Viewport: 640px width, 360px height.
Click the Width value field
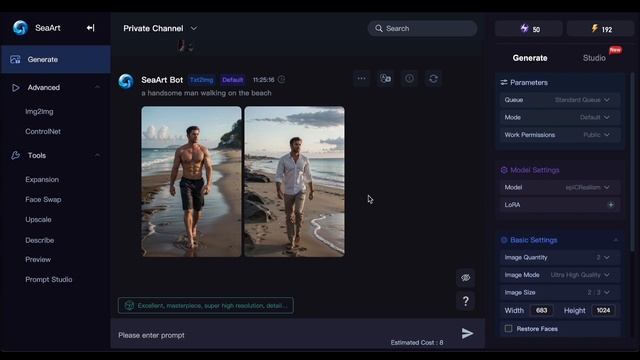pos(542,311)
